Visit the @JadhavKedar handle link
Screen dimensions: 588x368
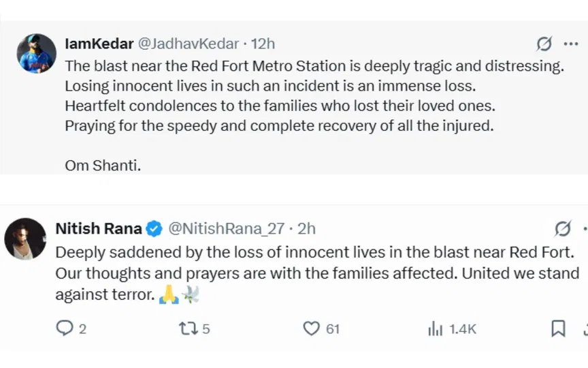[x=189, y=44]
